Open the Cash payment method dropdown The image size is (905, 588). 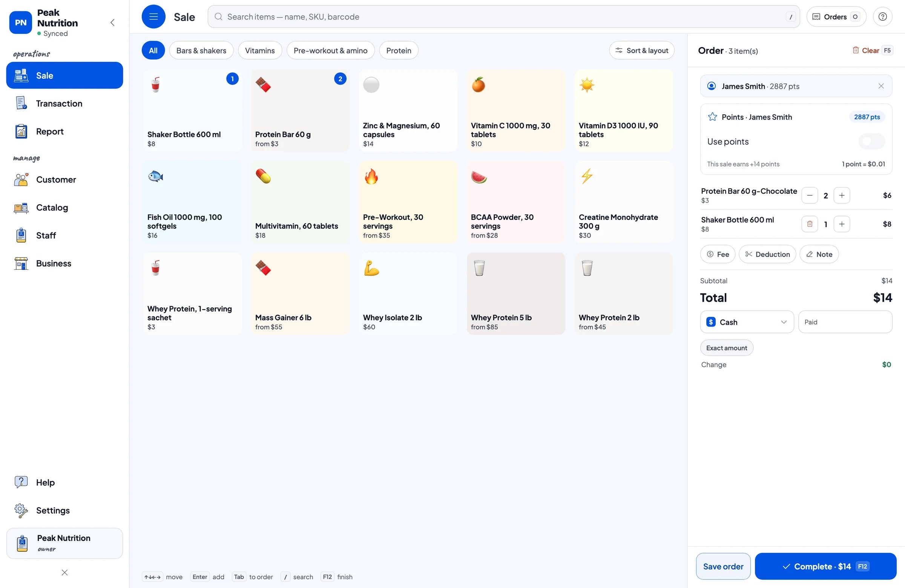pos(746,322)
